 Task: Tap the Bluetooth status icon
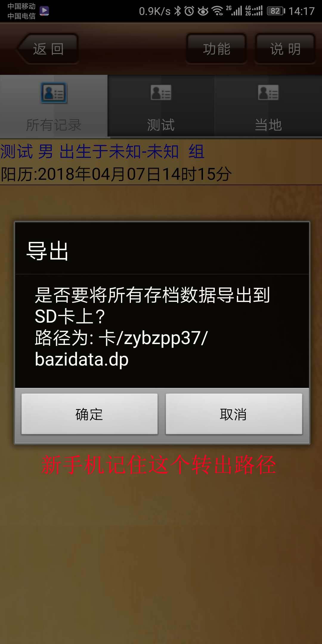coord(178,11)
